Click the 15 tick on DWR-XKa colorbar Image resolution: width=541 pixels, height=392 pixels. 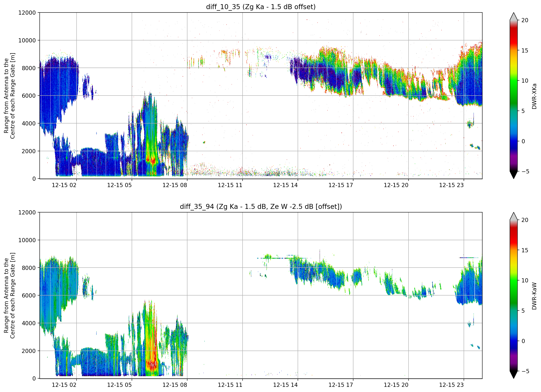(x=525, y=51)
